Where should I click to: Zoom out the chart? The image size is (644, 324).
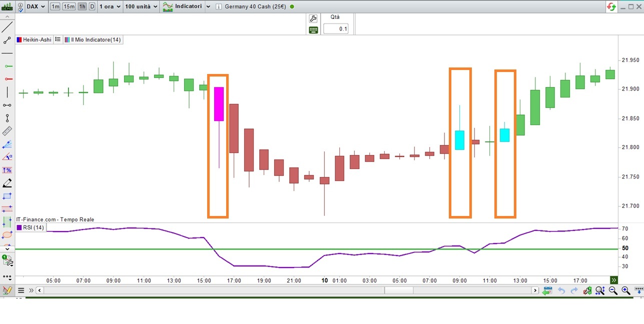coord(613,291)
